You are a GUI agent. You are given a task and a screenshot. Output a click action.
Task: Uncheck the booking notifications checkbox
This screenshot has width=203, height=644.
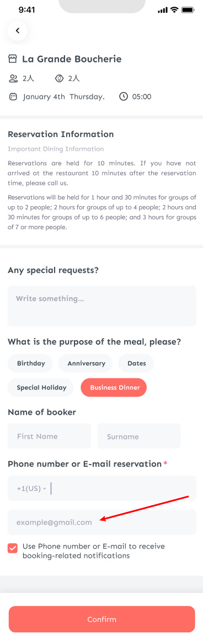click(13, 548)
